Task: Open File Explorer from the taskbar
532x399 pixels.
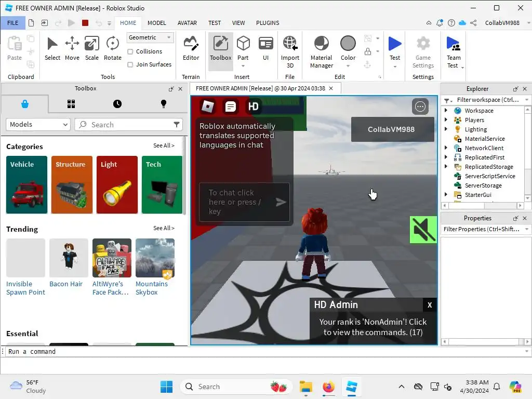Action: pyautogui.click(x=305, y=387)
